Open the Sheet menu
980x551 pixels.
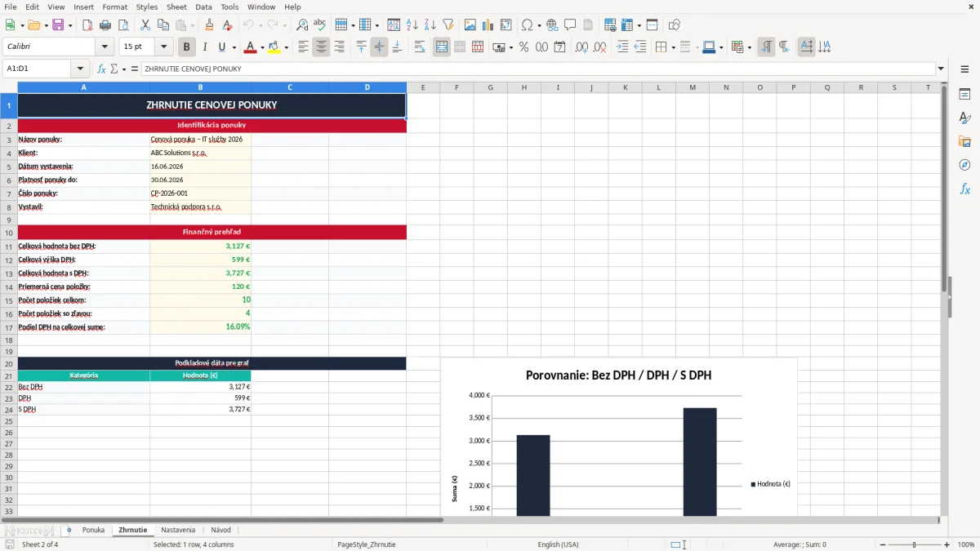176,7
